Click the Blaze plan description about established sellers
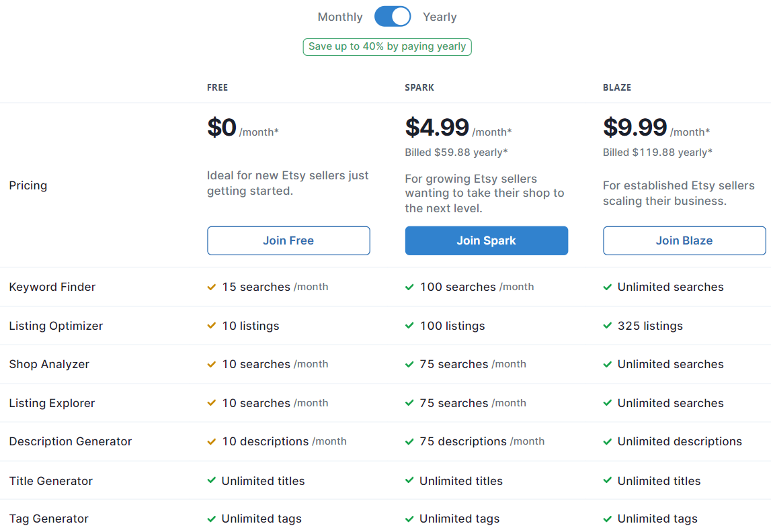771x532 pixels. (x=678, y=193)
